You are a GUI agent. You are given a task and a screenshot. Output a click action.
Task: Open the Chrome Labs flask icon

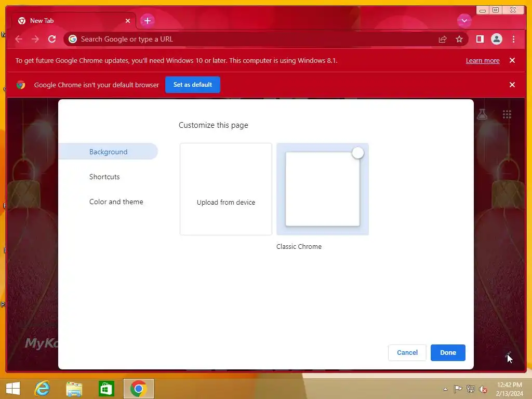tap(482, 114)
